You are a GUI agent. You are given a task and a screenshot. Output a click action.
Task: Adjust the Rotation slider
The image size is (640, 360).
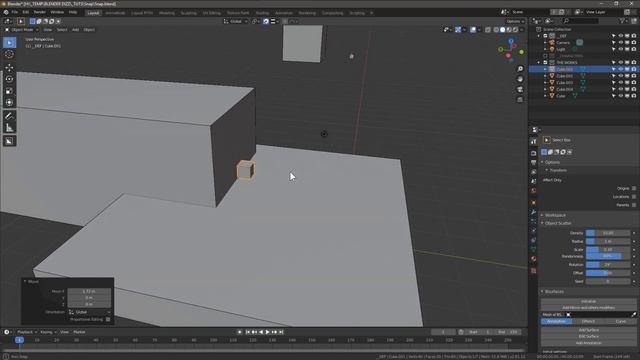coord(608,264)
